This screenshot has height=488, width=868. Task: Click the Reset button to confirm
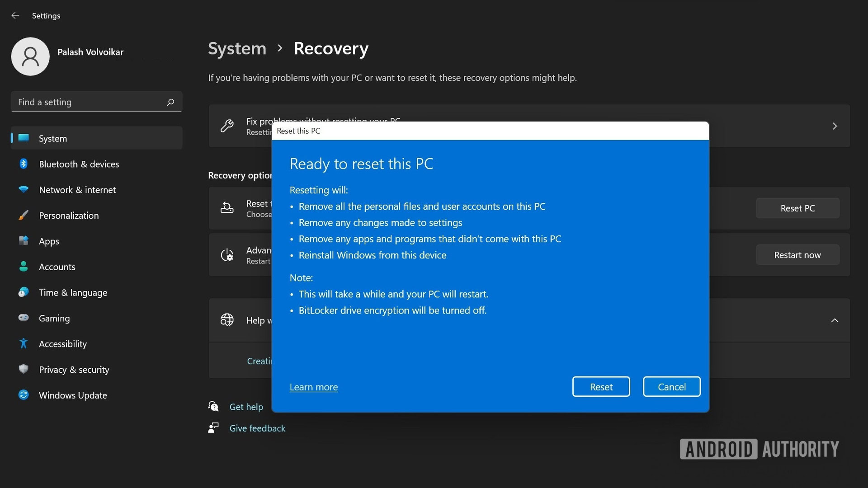(x=601, y=386)
